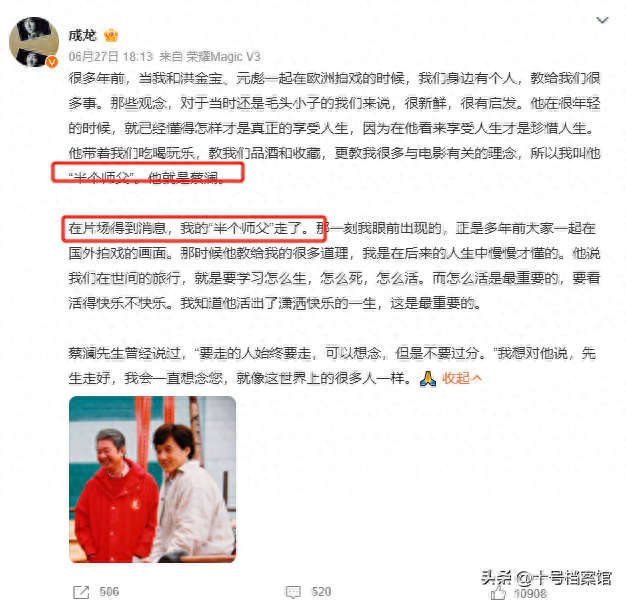The height and width of the screenshot is (600, 626).
Task: Open the attached photo thumbnail
Action: click(153, 479)
